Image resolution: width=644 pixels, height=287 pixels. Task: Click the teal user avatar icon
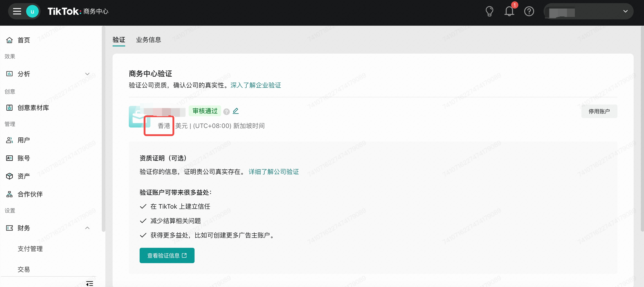tap(32, 11)
